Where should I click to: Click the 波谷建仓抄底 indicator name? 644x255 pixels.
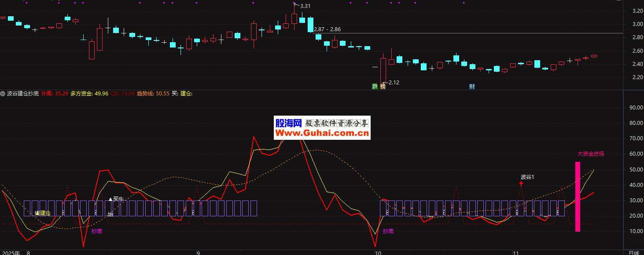[23, 94]
